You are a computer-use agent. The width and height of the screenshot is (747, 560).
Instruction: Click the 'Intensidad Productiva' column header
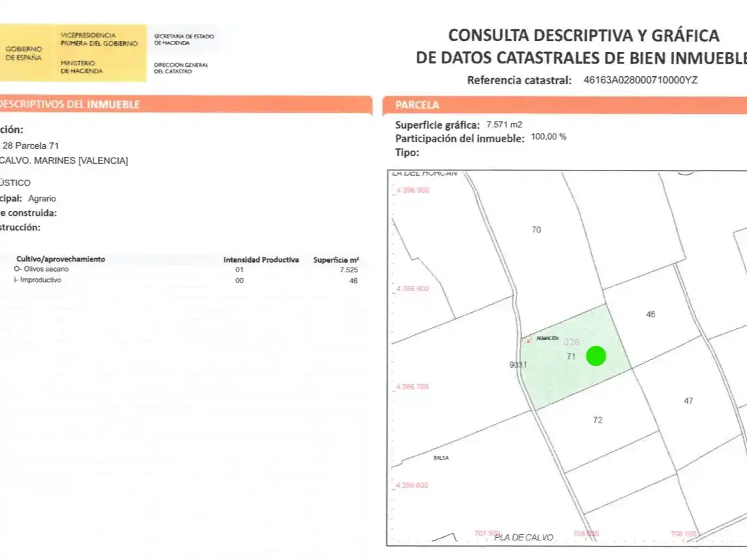(261, 259)
